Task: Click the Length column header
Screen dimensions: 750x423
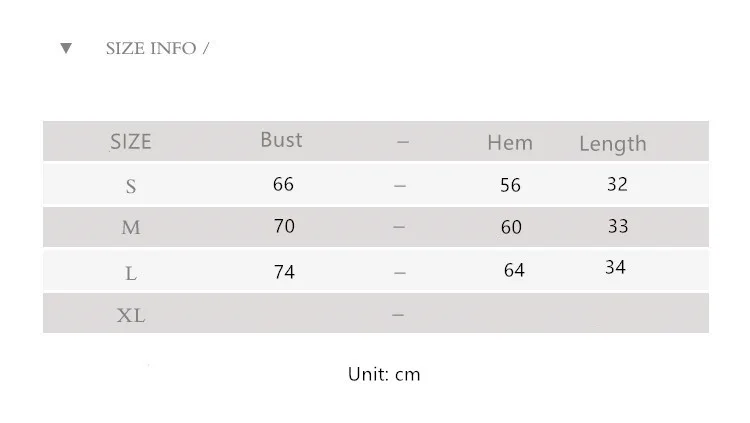Action: pos(612,144)
